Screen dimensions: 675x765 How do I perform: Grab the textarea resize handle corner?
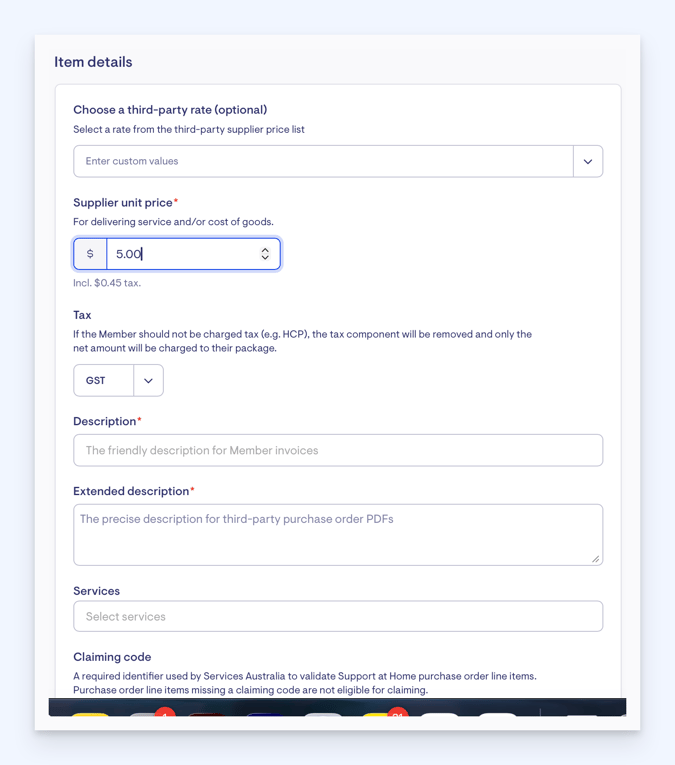596,559
